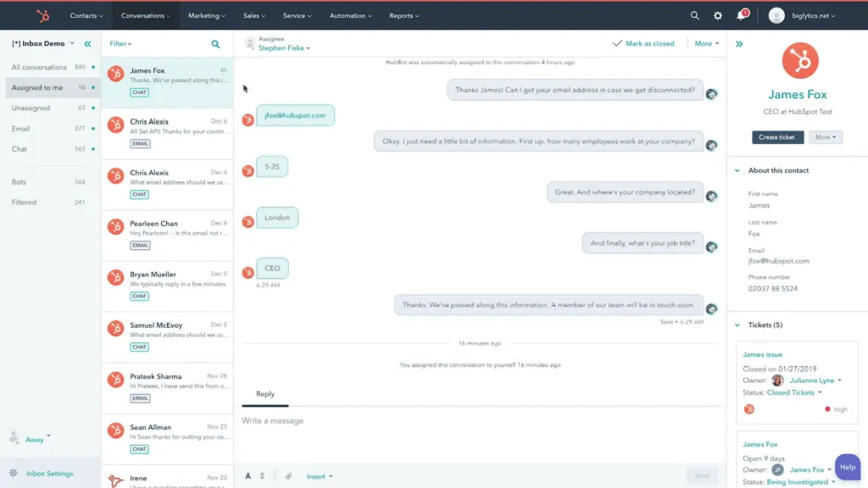The height and width of the screenshot is (488, 868).
Task: Click the Mark as closed button
Action: [643, 43]
